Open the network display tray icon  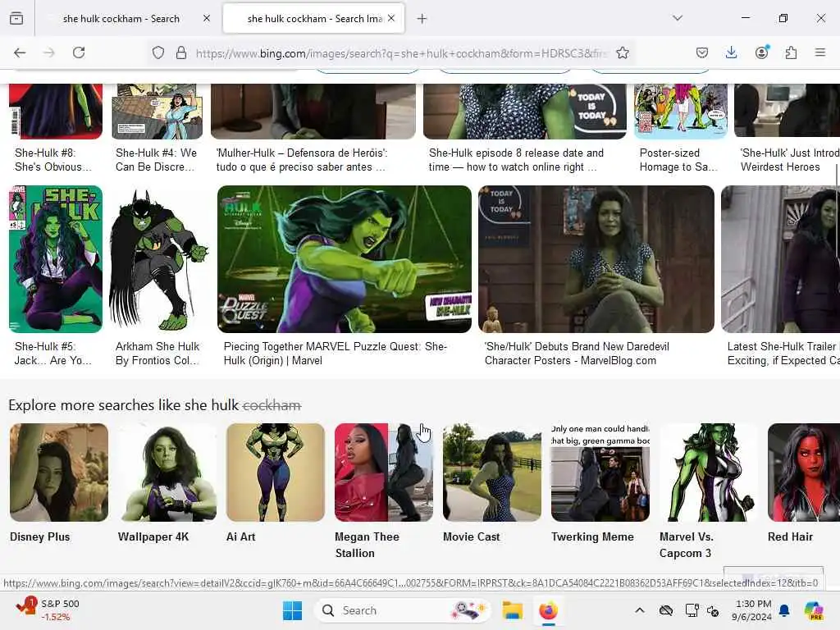[692, 610]
